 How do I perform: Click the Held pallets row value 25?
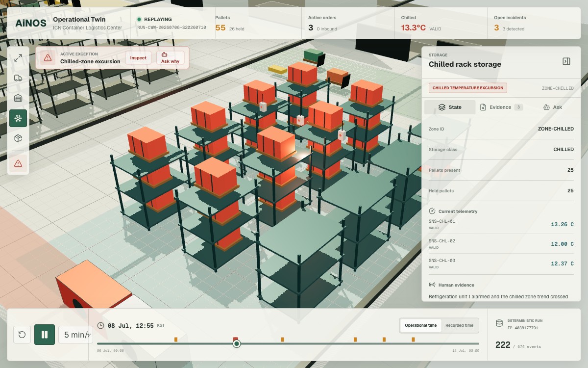(570, 190)
